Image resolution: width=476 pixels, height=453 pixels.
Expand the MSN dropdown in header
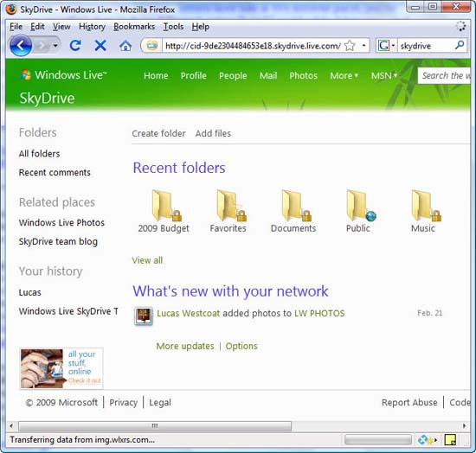(384, 75)
